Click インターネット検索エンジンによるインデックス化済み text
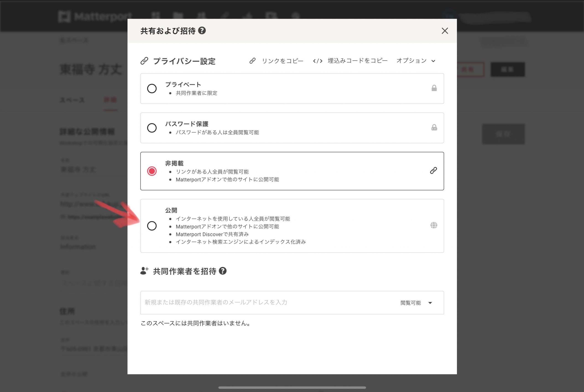The image size is (584, 392). tap(241, 242)
